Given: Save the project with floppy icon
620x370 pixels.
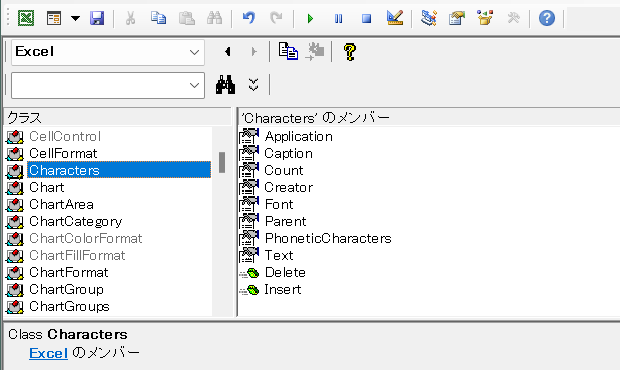Looking at the screenshot, I should 97,18.
